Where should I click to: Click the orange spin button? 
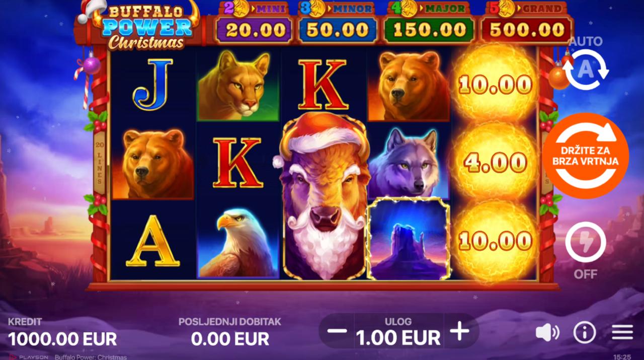pos(586,156)
